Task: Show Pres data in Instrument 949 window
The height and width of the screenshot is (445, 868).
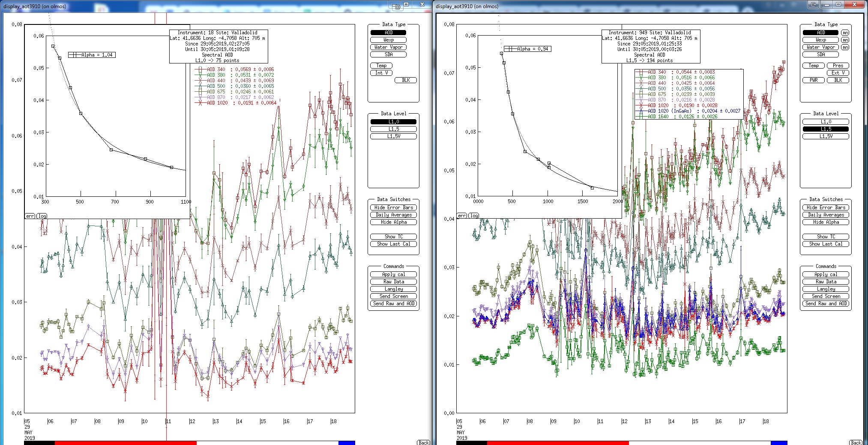Action: tap(838, 66)
